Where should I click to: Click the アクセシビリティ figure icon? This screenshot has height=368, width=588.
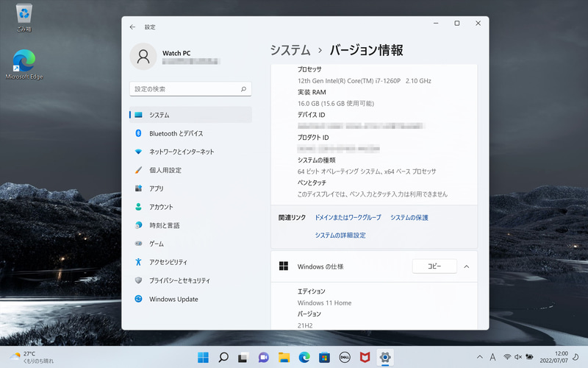tap(138, 262)
